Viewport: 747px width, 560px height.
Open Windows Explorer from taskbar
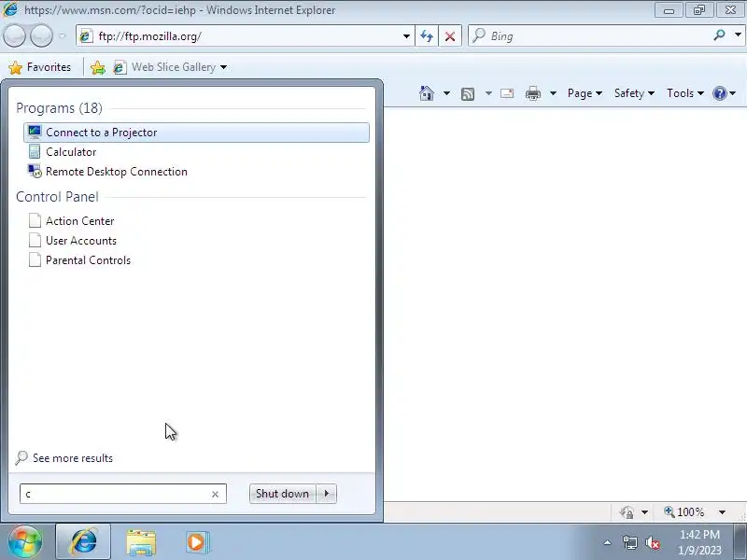pos(141,542)
